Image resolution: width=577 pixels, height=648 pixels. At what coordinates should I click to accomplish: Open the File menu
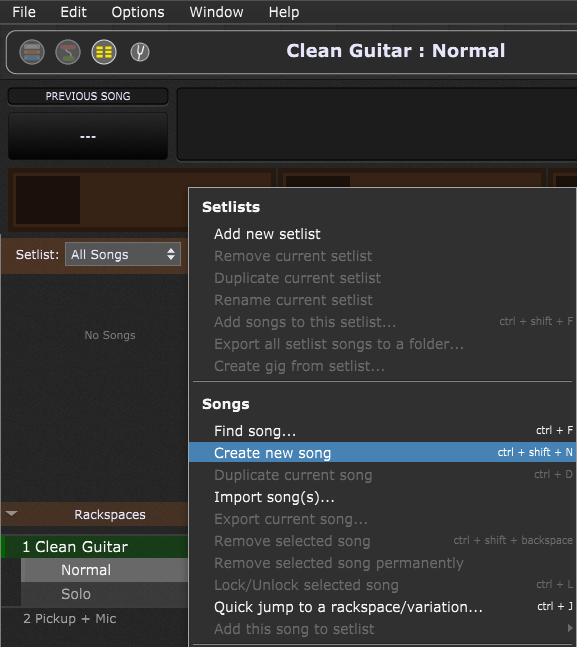pos(24,12)
